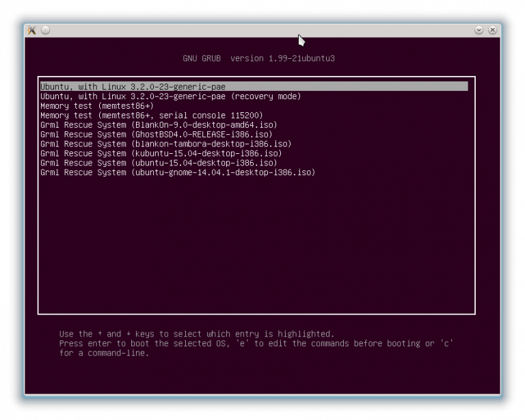Select the Ubuntu recovery mode boot entry

170,96
